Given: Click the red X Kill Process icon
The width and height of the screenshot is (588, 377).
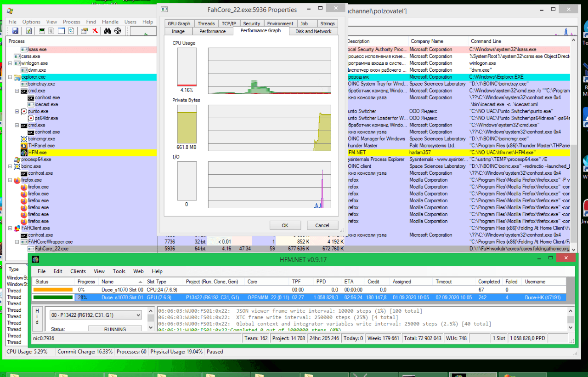Looking at the screenshot, I should click(95, 31).
